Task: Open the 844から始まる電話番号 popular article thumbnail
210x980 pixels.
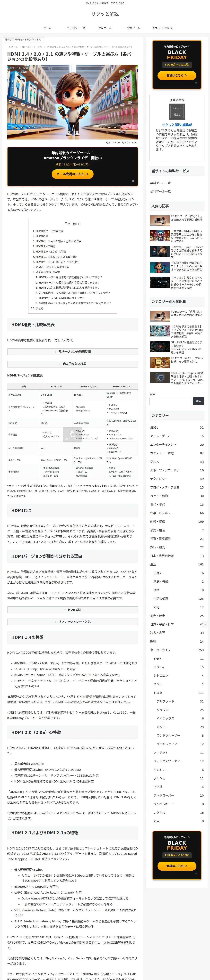Action: coord(160,236)
